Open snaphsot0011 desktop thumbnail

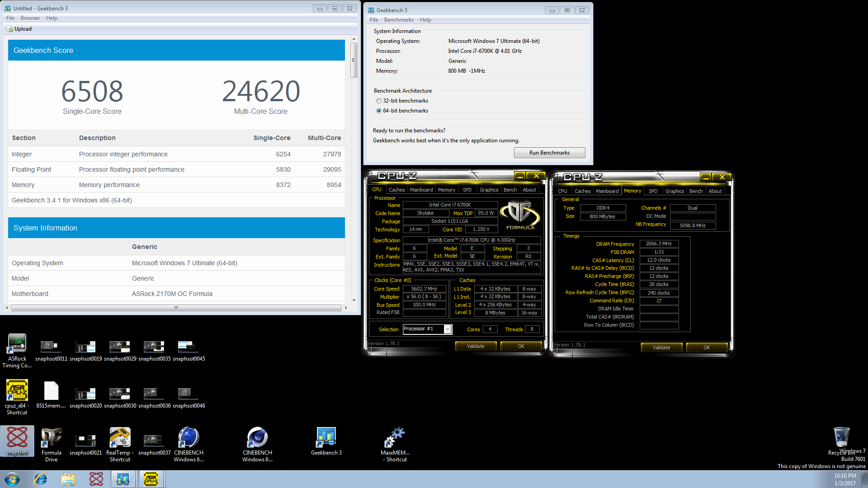tap(51, 351)
